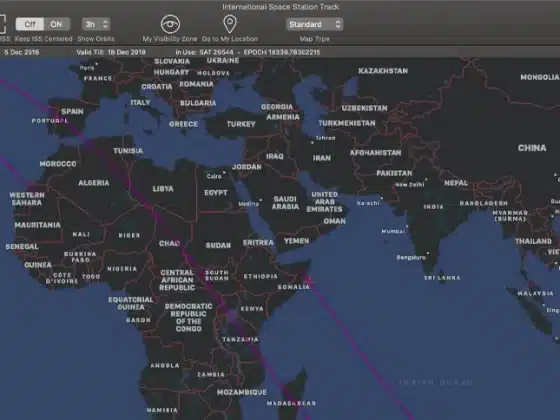Click the Tehran city label
The image size is (560, 420).
325,138
